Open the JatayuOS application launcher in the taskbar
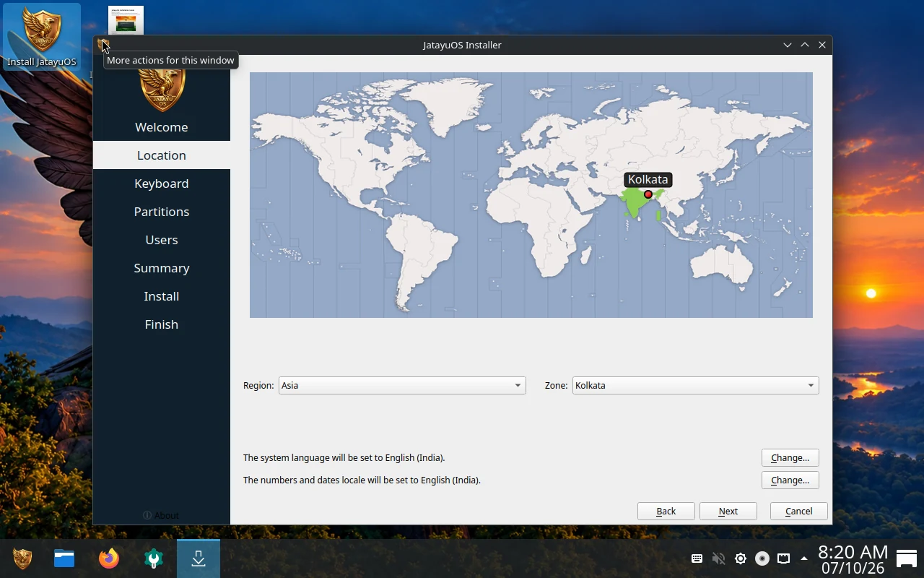This screenshot has height=578, width=924. pos(22,558)
